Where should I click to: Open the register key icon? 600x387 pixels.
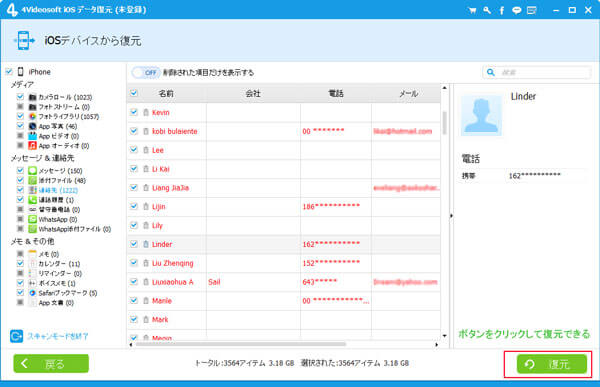pyautogui.click(x=487, y=10)
